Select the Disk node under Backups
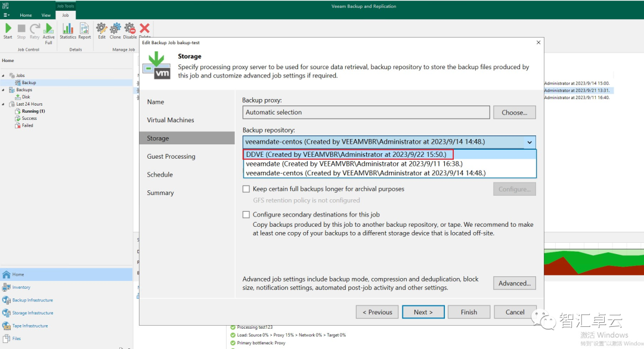This screenshot has height=349, width=644. point(26,97)
